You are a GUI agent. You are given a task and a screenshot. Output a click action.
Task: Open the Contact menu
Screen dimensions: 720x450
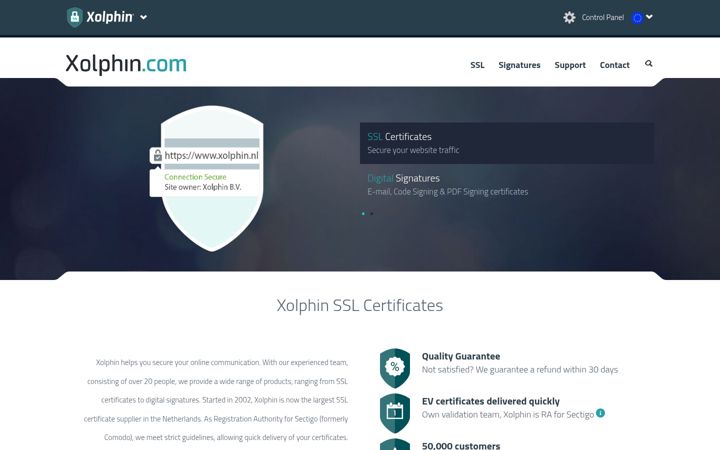(614, 65)
